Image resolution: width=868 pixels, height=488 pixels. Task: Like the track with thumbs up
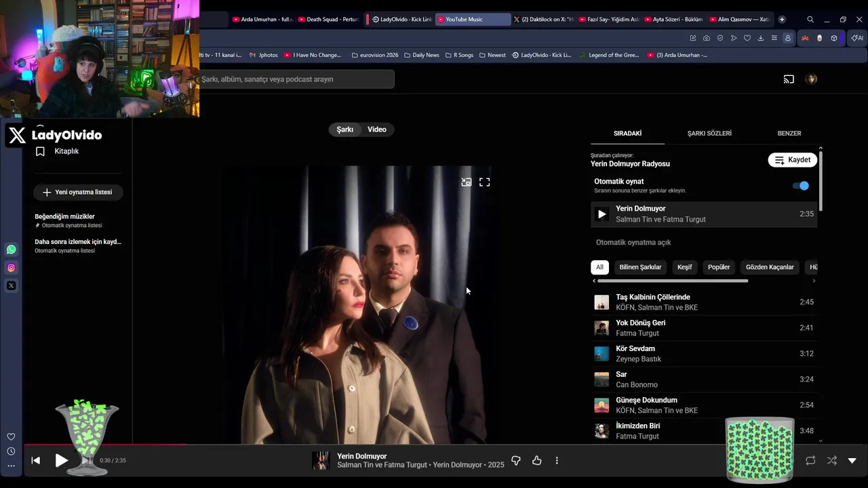click(537, 461)
